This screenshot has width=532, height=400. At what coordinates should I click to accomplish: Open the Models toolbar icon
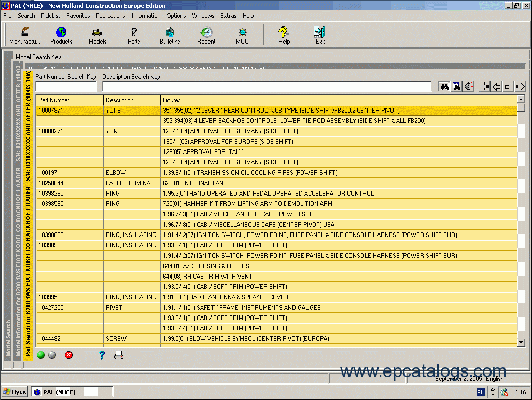tap(97, 35)
